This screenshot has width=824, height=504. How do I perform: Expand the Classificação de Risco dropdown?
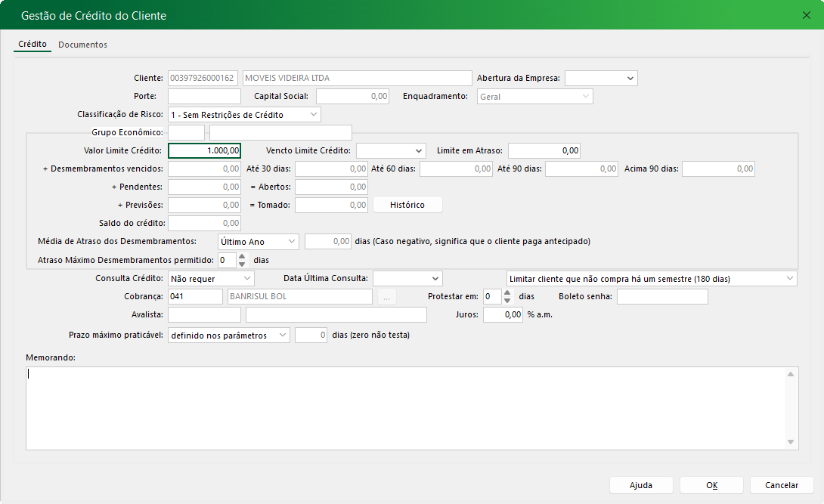pyautogui.click(x=314, y=115)
